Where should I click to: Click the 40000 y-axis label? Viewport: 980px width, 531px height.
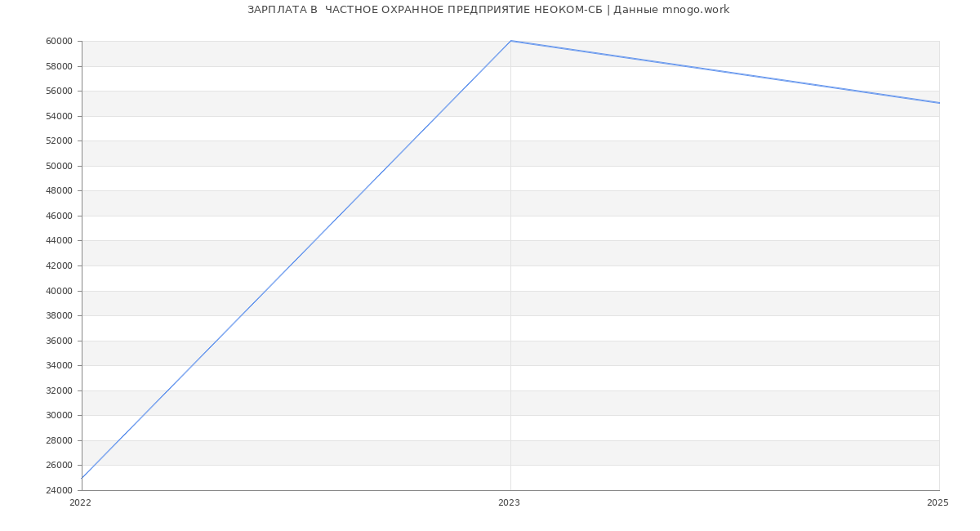pyautogui.click(x=59, y=291)
